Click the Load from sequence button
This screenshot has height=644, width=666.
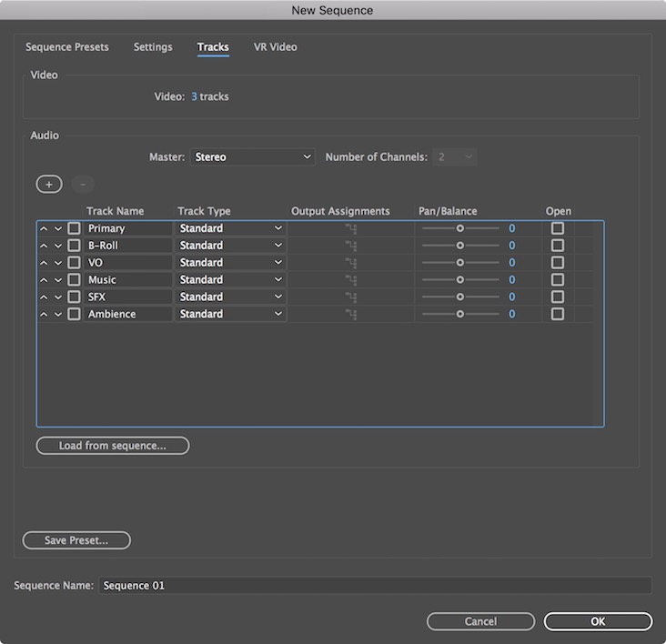(x=113, y=446)
